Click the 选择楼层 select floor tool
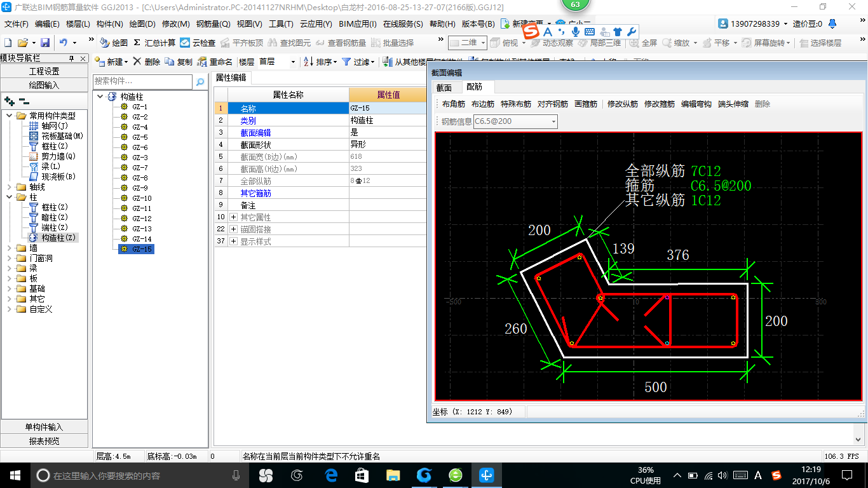This screenshot has height=488, width=868. click(820, 43)
